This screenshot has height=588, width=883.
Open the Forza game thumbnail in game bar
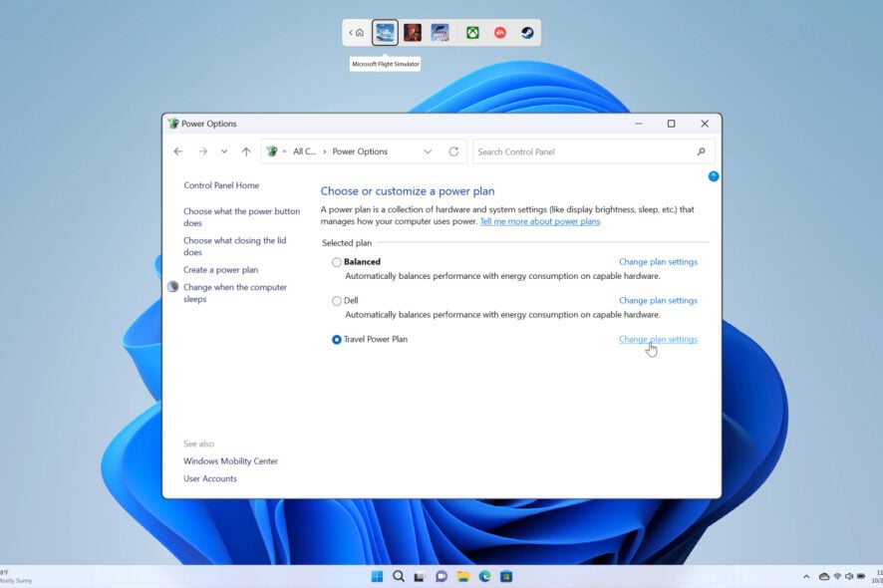pyautogui.click(x=440, y=33)
